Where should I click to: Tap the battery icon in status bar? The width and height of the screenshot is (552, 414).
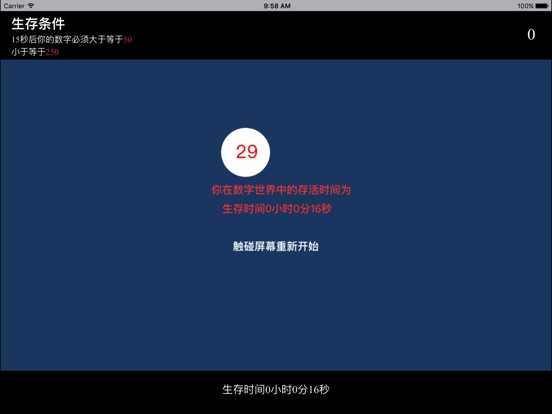click(x=542, y=6)
